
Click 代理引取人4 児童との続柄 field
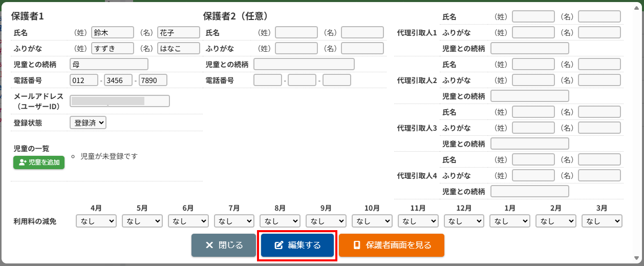pos(530,192)
